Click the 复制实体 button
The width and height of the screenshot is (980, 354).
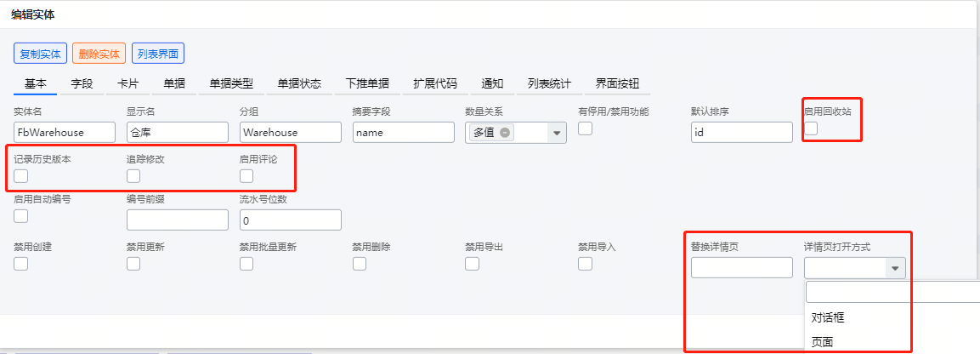(41, 54)
